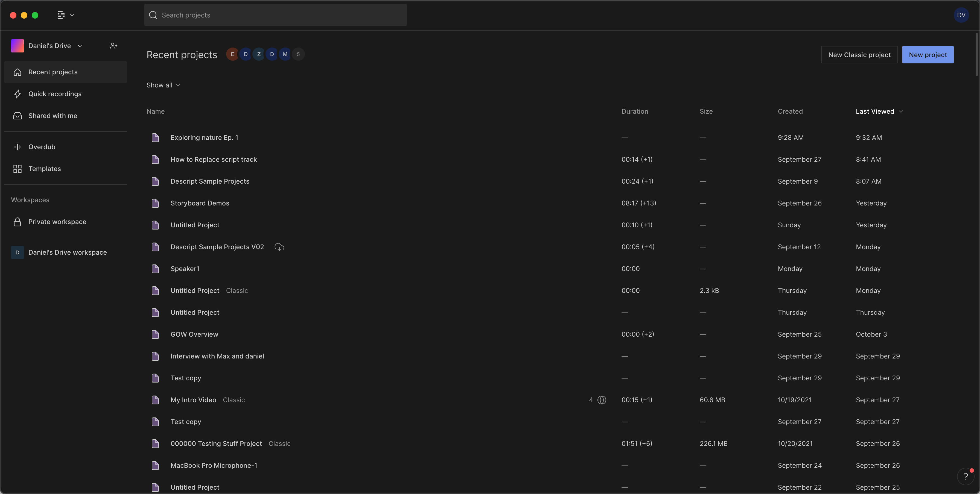
Task: Click the vertical scrollbar
Action: point(976,55)
